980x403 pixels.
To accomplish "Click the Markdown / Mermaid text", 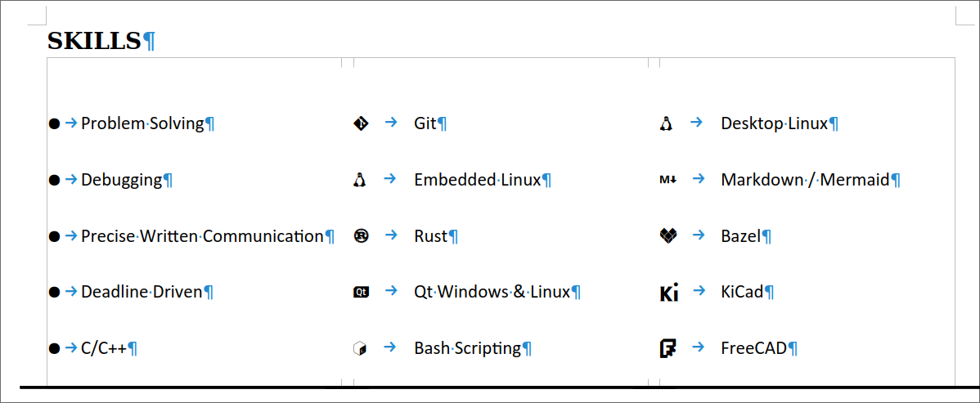I will (804, 180).
